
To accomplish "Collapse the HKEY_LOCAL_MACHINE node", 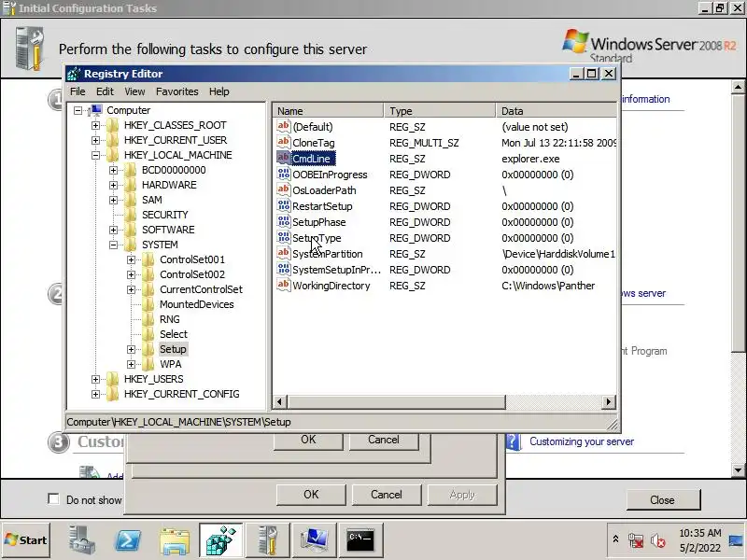I will pos(96,155).
